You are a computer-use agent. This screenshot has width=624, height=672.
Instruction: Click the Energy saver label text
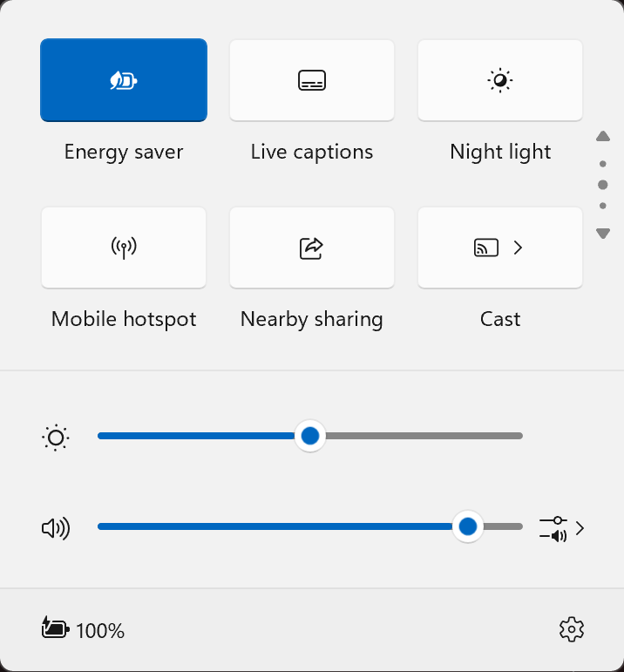(x=124, y=153)
